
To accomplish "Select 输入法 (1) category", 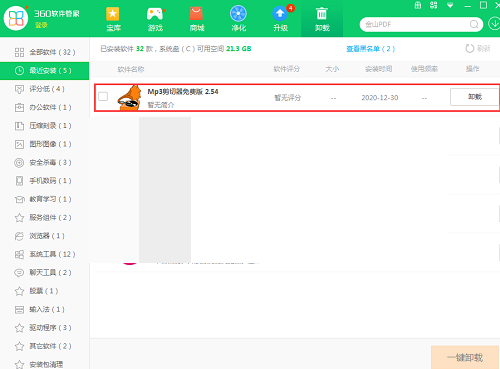I will 44,309.
